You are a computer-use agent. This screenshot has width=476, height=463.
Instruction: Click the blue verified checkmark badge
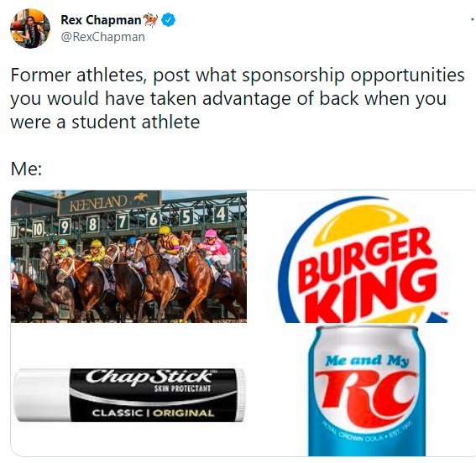point(168,20)
